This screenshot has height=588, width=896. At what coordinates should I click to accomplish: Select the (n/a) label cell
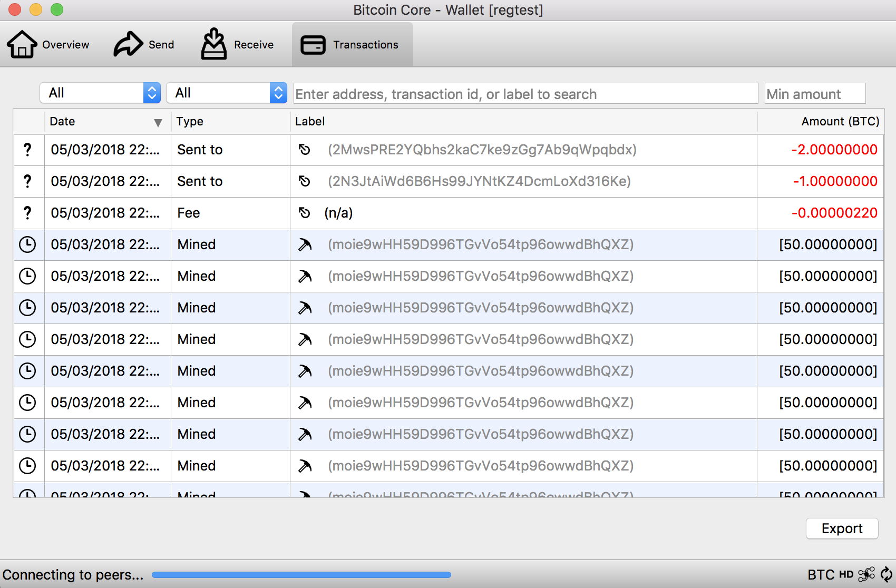click(523, 213)
